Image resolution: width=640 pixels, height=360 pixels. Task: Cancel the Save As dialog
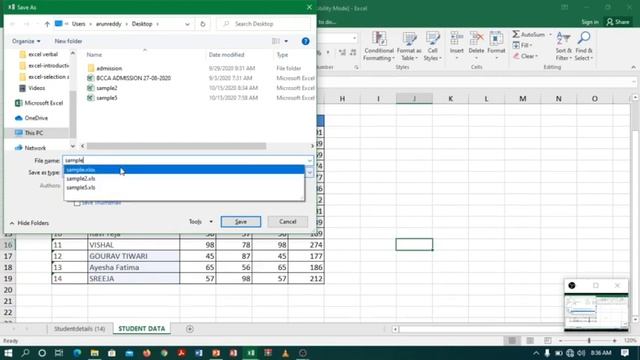click(288, 222)
